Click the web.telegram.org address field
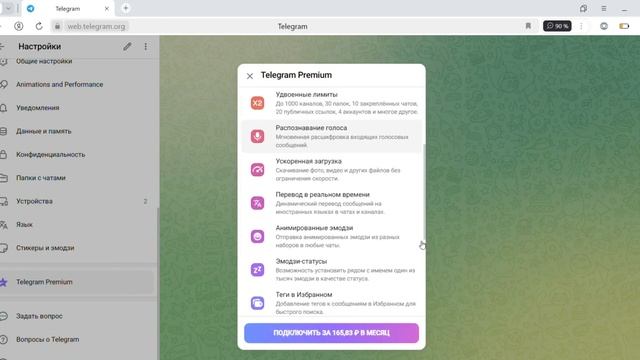 96,27
